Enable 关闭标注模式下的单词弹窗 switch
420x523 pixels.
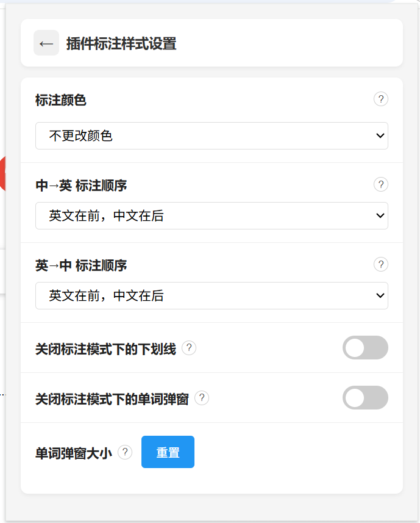365,397
